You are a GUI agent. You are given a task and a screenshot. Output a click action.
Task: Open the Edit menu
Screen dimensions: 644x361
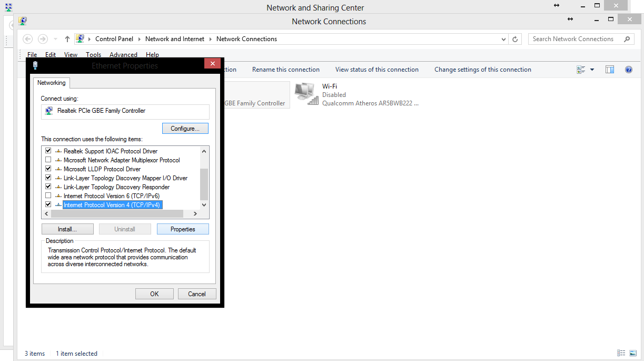point(51,55)
